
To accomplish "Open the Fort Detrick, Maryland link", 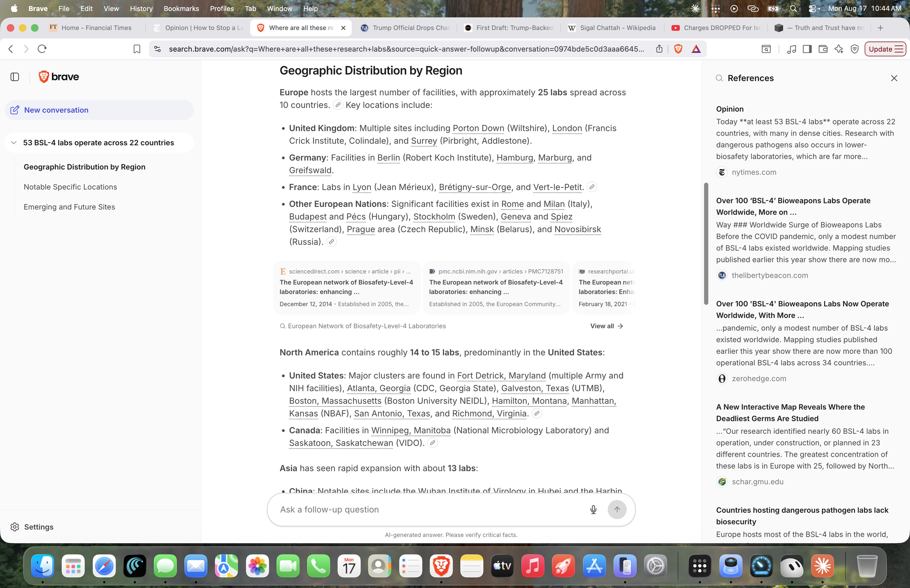I will [501, 376].
